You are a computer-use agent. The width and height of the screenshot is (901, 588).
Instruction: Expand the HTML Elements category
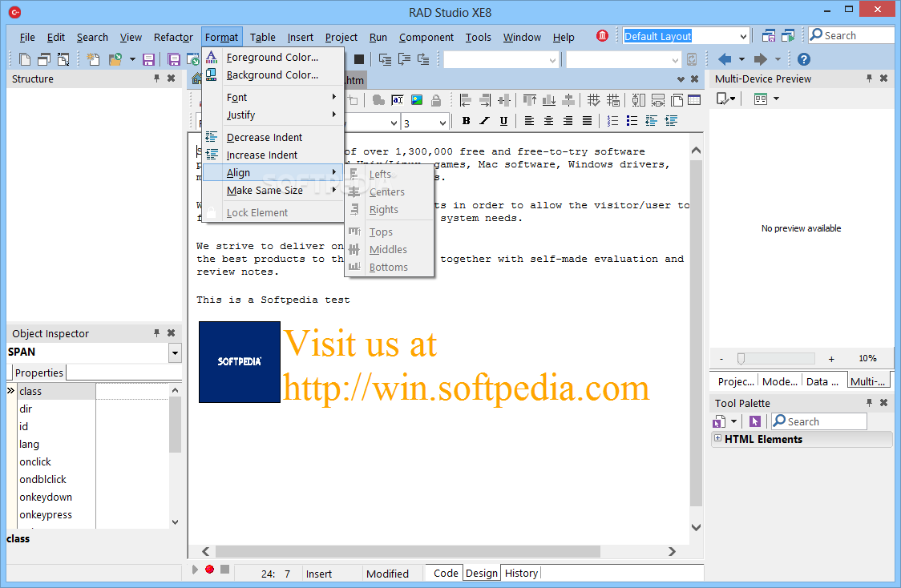click(717, 438)
